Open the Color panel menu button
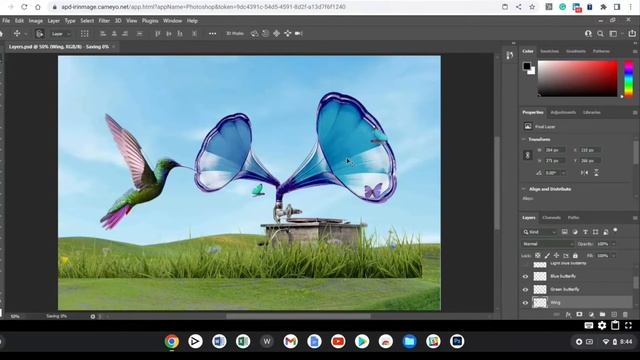 click(x=635, y=51)
